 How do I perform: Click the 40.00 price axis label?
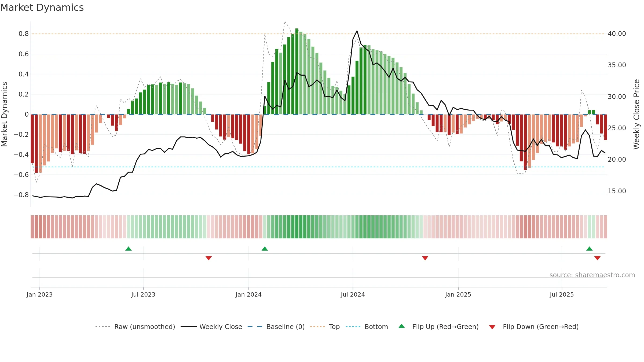click(x=617, y=34)
